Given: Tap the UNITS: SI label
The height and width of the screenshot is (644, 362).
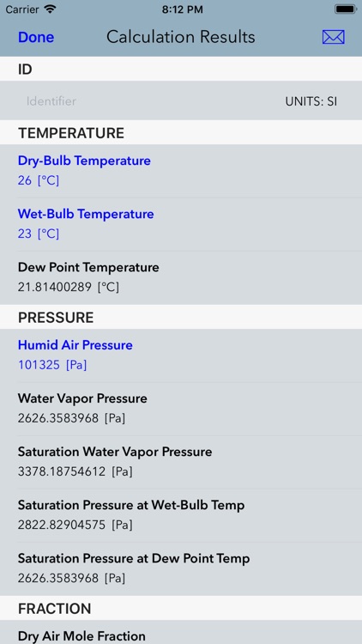Looking at the screenshot, I should click(311, 101).
